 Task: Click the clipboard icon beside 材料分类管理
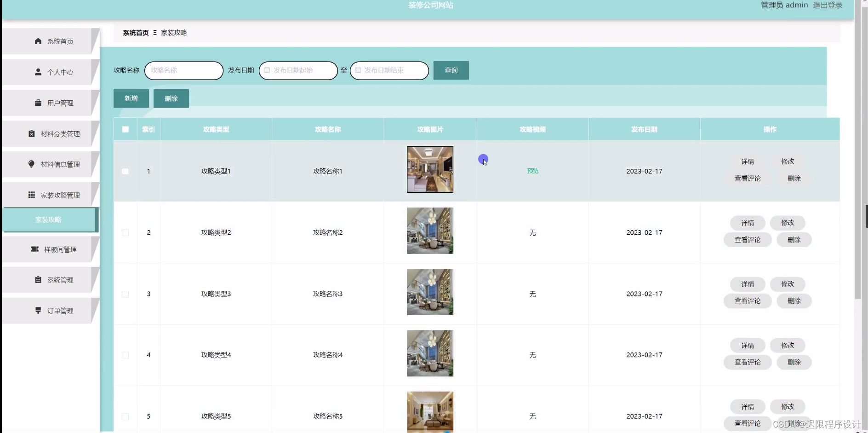31,133
